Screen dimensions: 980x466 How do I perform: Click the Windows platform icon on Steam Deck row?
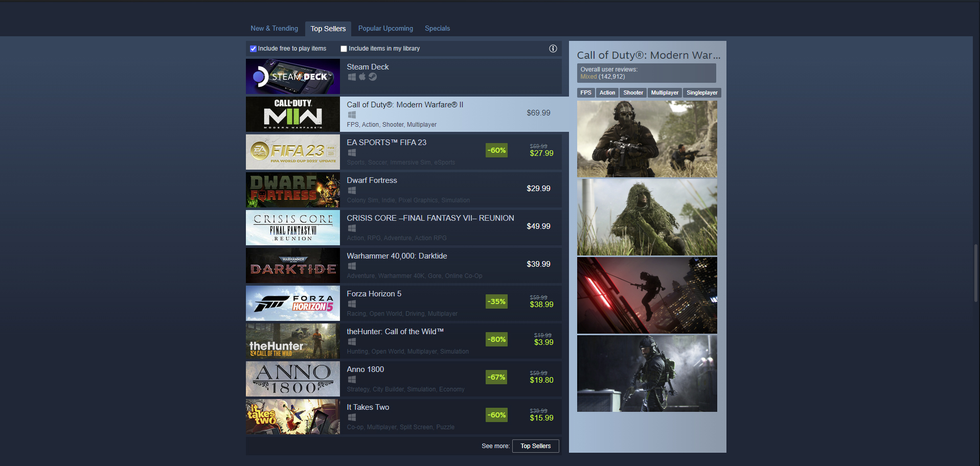click(352, 77)
